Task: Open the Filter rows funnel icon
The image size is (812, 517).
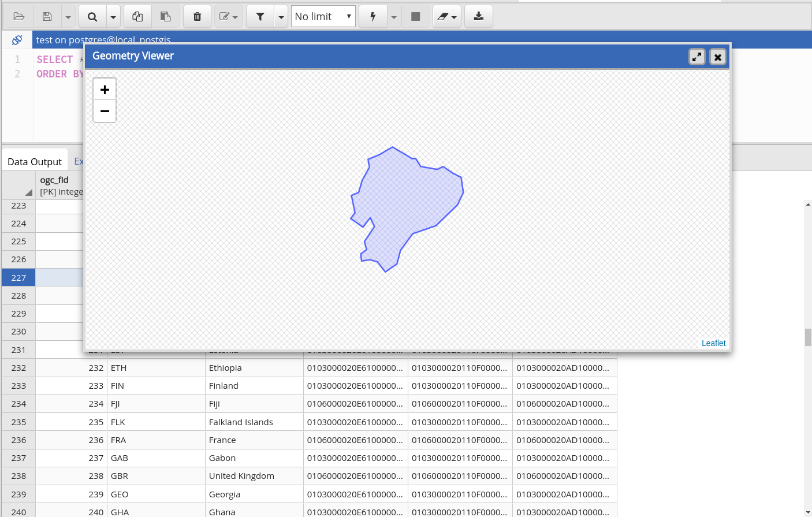Action: (260, 17)
